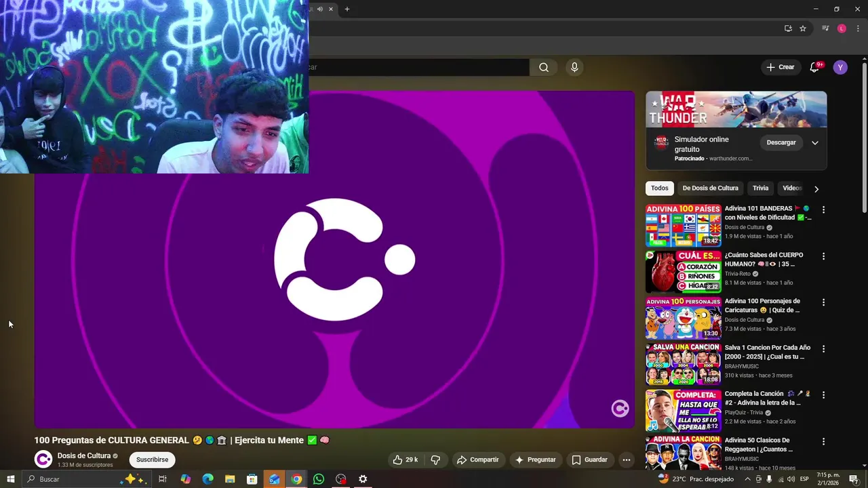Click the channel watermark on the video
The image size is (868, 488).
[620, 408]
